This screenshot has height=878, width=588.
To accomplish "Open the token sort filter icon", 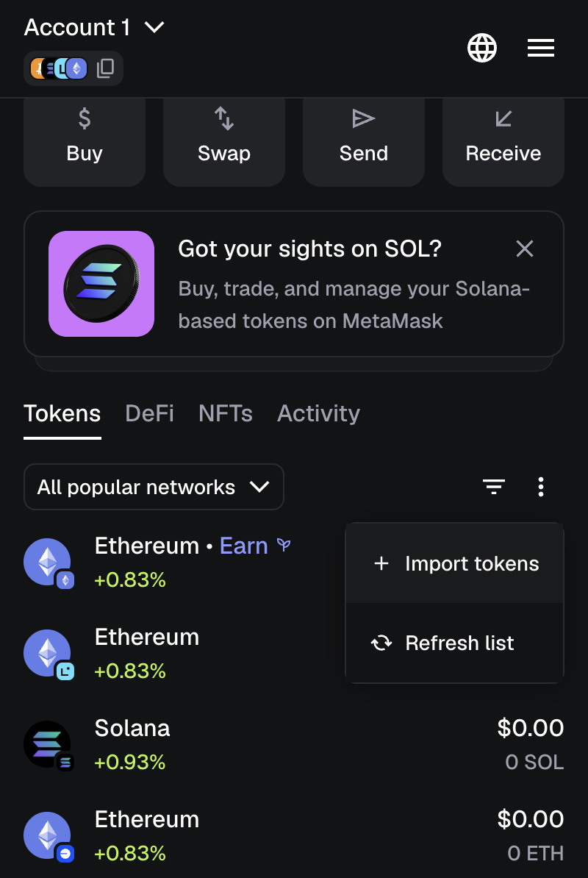I will (493, 486).
